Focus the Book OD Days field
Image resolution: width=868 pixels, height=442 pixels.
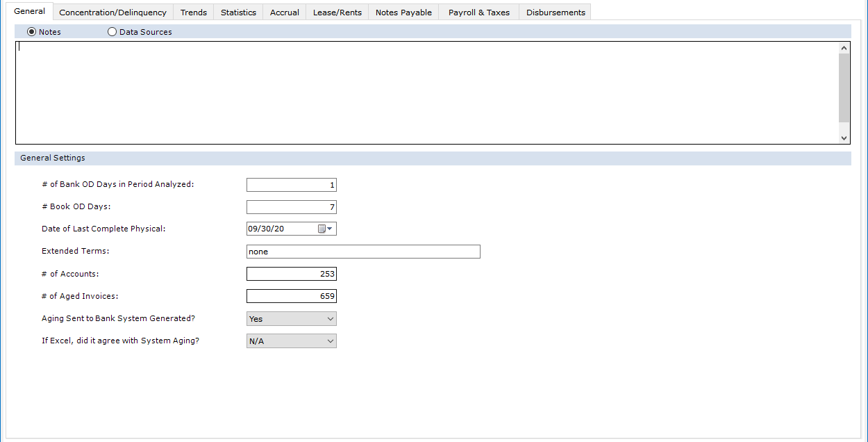[292, 207]
